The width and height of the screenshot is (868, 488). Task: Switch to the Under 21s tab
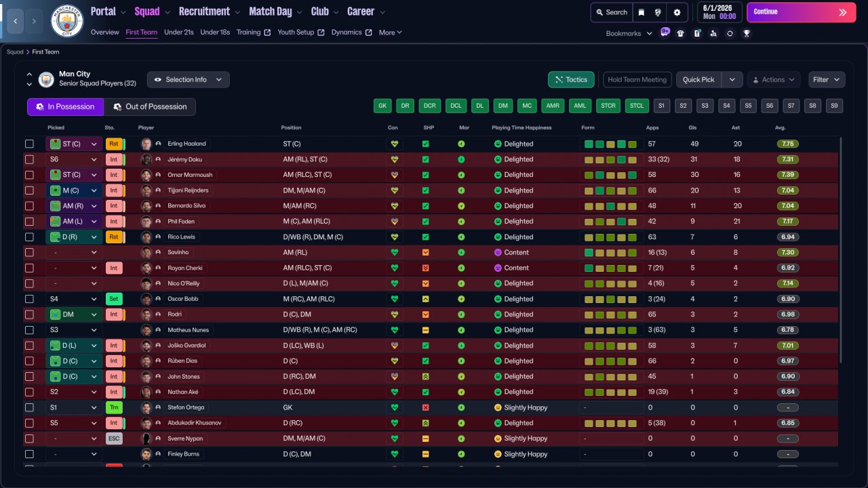(179, 33)
